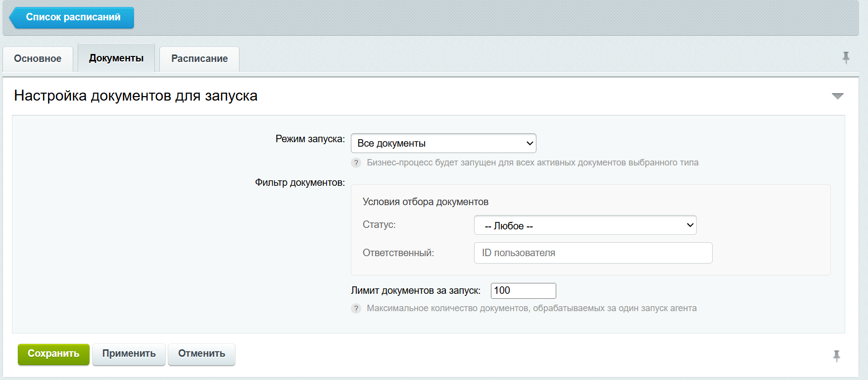Click the hint text Максимальное количество документов
The height and width of the screenshot is (380, 868).
pos(531,308)
